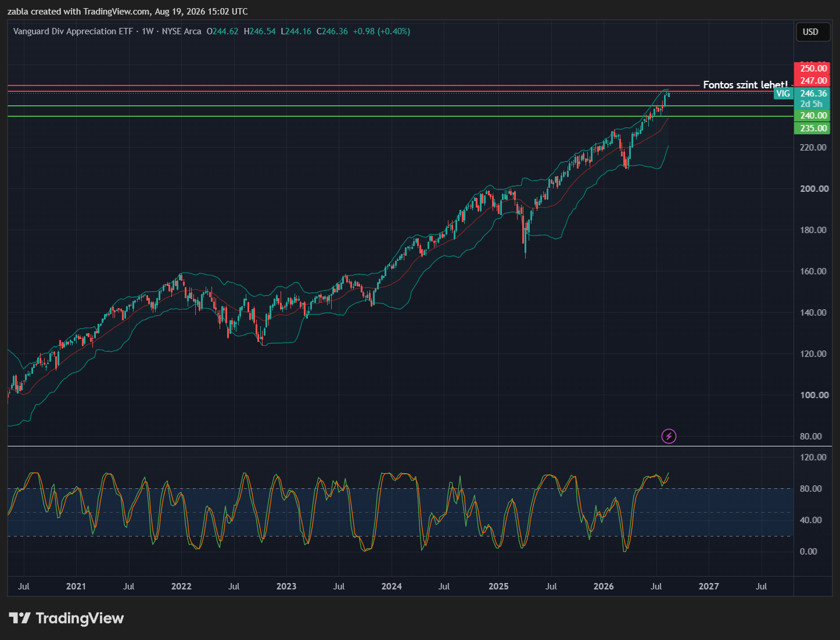This screenshot has width=840, height=640.
Task: Click 180.00 on the price axis
Action: coord(813,230)
